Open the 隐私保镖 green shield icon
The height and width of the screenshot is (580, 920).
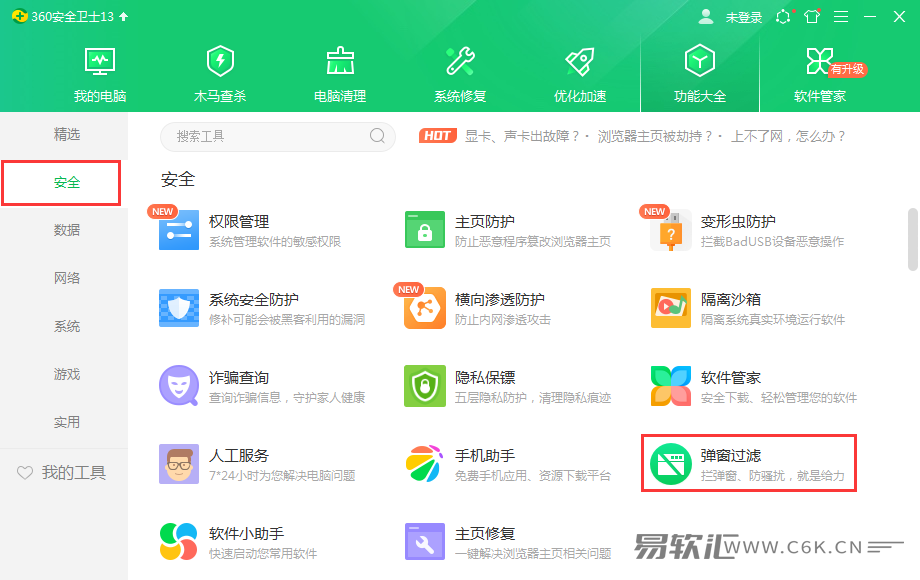pyautogui.click(x=425, y=386)
